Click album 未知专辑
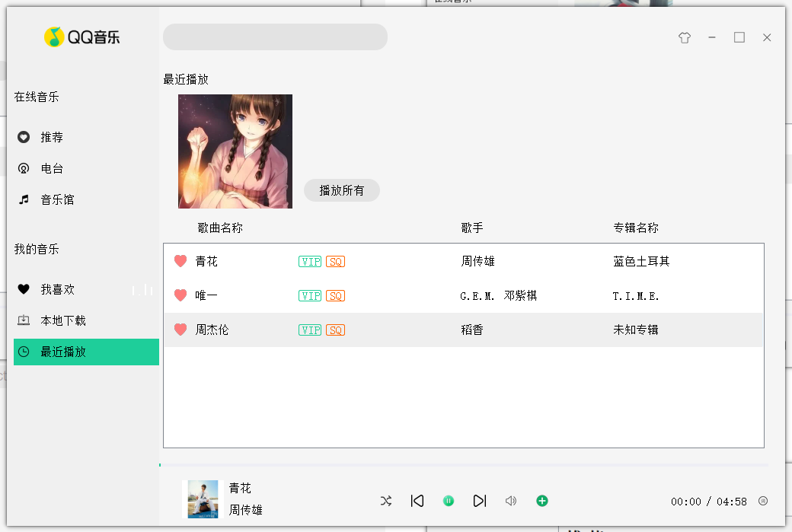The width and height of the screenshot is (792, 532). point(636,330)
